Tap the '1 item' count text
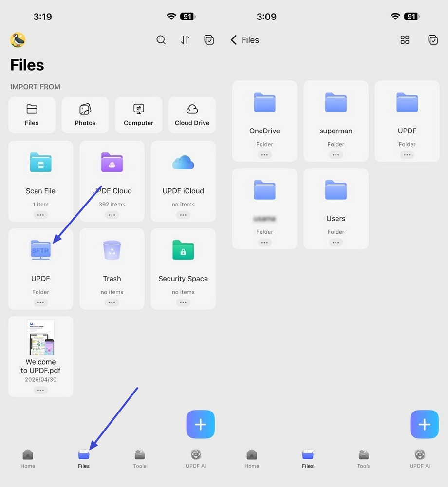448x487 pixels. (x=41, y=205)
